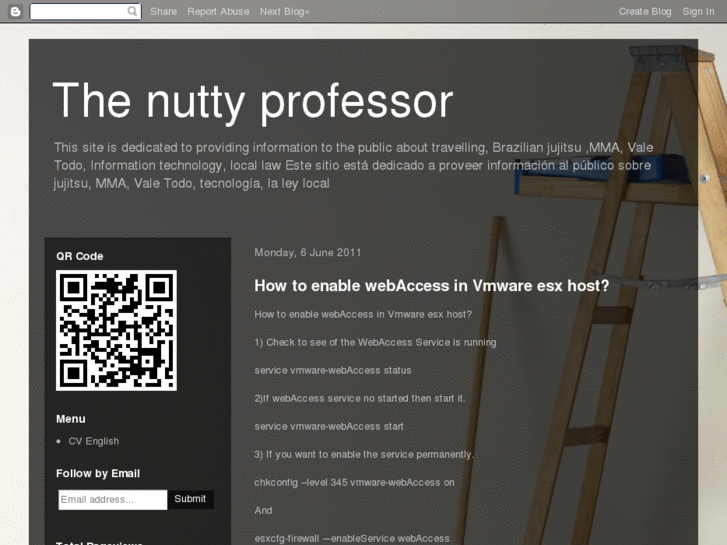Image resolution: width=727 pixels, height=545 pixels.
Task: Select line '1) Check to see of the WebAccess Service is running'
Action: [375, 342]
